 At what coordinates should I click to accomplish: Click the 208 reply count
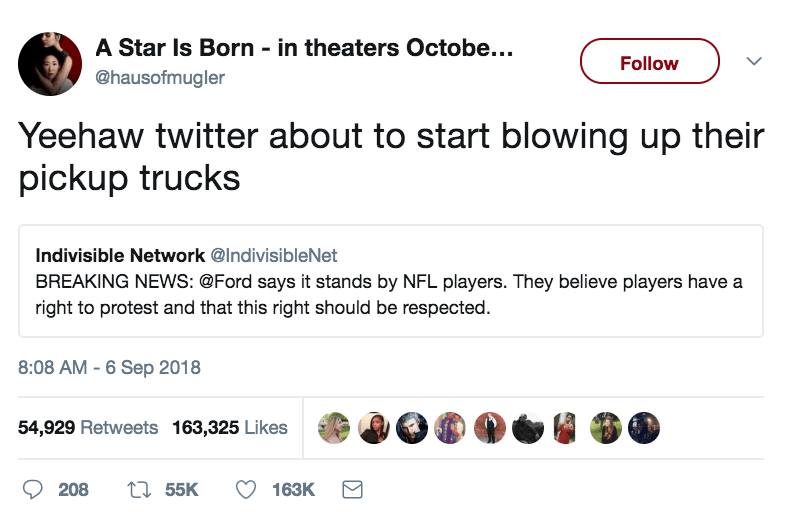tap(73, 489)
